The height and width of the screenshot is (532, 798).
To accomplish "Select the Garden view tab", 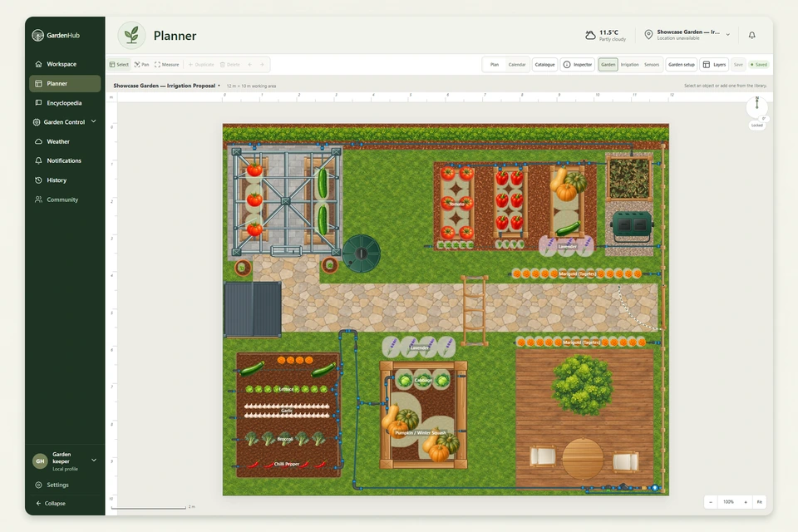I will 608,65.
